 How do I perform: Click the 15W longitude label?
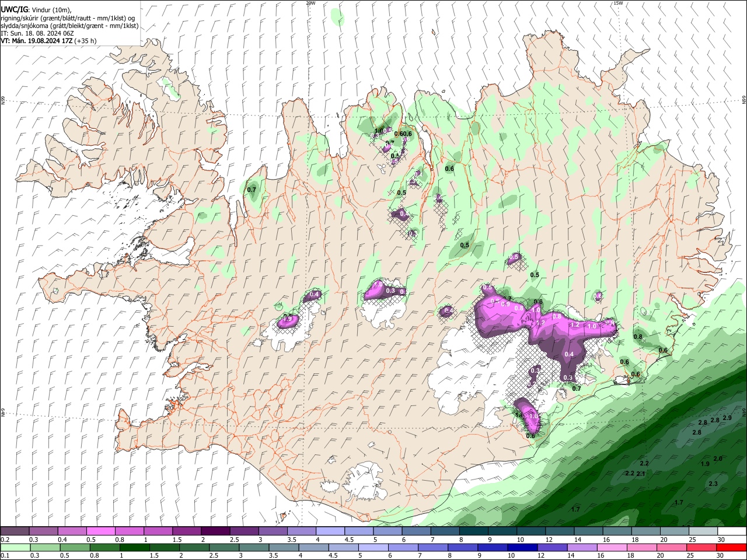tap(618, 3)
